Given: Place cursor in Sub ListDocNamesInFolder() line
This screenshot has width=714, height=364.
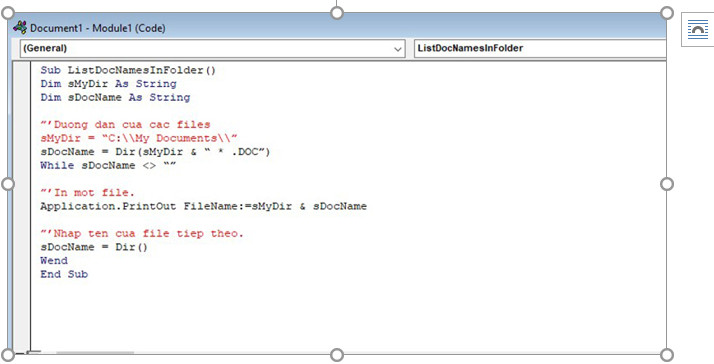Looking at the screenshot, I should click(128, 70).
